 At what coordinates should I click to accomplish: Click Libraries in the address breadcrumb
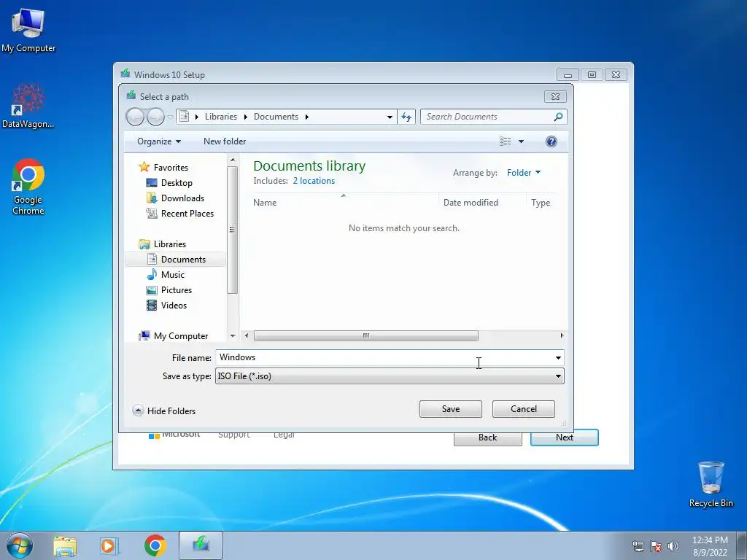coord(220,117)
